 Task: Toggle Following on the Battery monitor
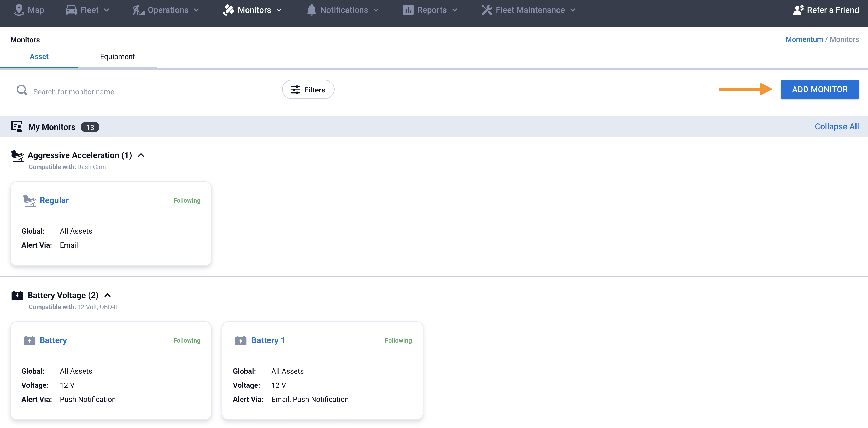click(187, 340)
